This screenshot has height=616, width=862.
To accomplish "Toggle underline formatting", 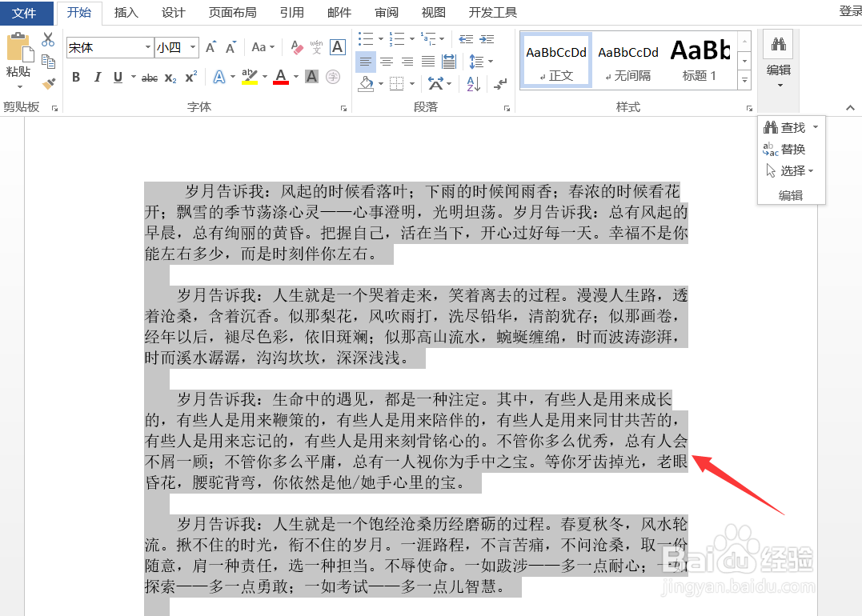I will click(118, 78).
